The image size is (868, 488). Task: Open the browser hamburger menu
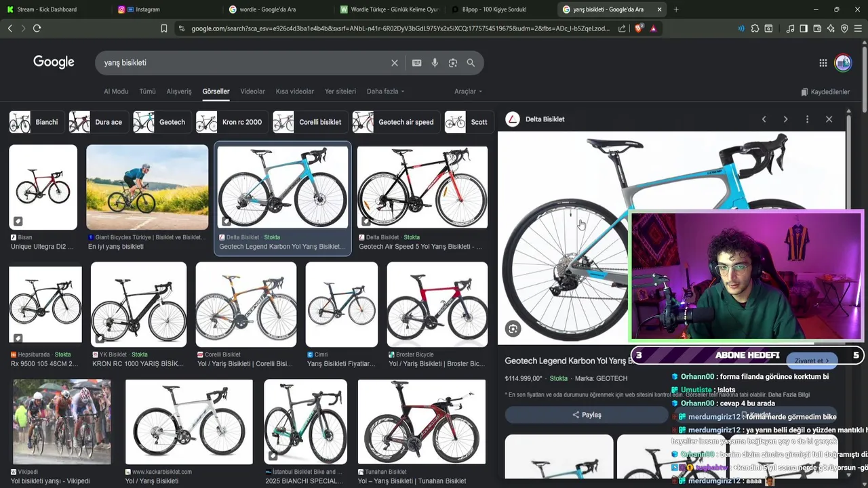[858, 28]
